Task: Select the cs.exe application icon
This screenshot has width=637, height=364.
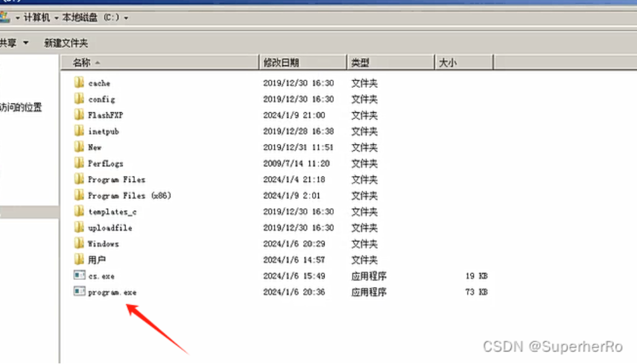Action: pos(79,275)
